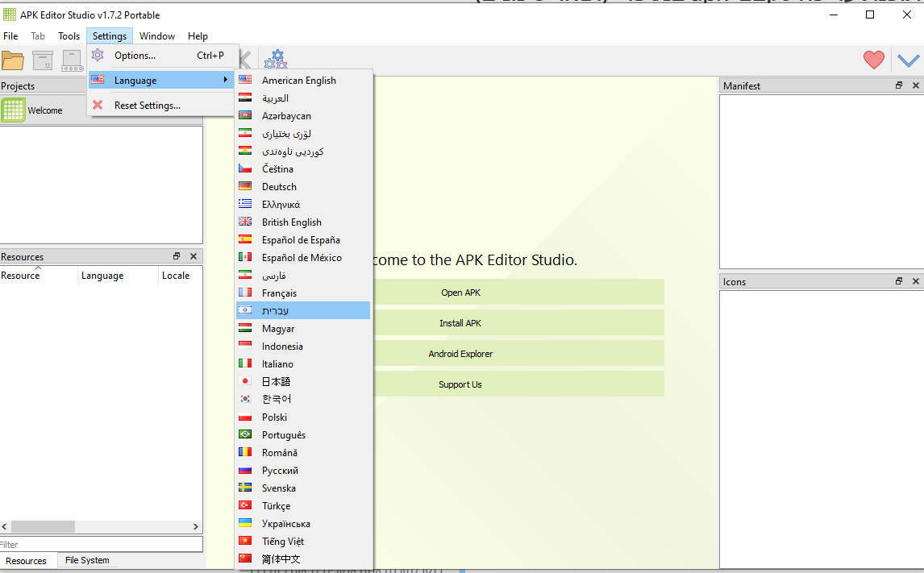Open the Window menu
This screenshot has width=924, height=573.
tap(156, 36)
